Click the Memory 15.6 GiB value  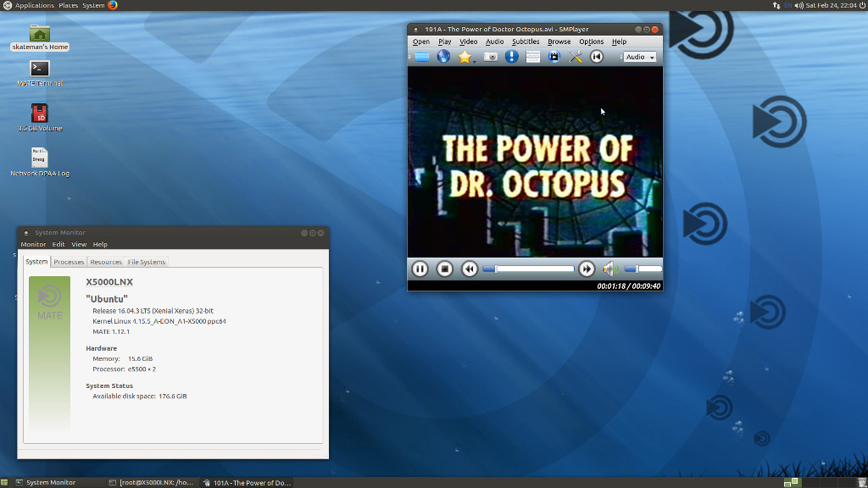(140, 358)
